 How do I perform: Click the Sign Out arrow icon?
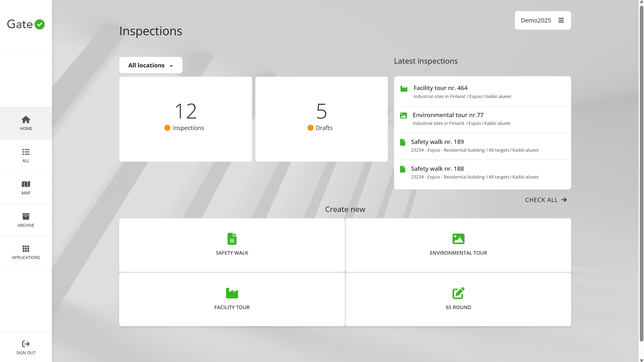(26, 344)
